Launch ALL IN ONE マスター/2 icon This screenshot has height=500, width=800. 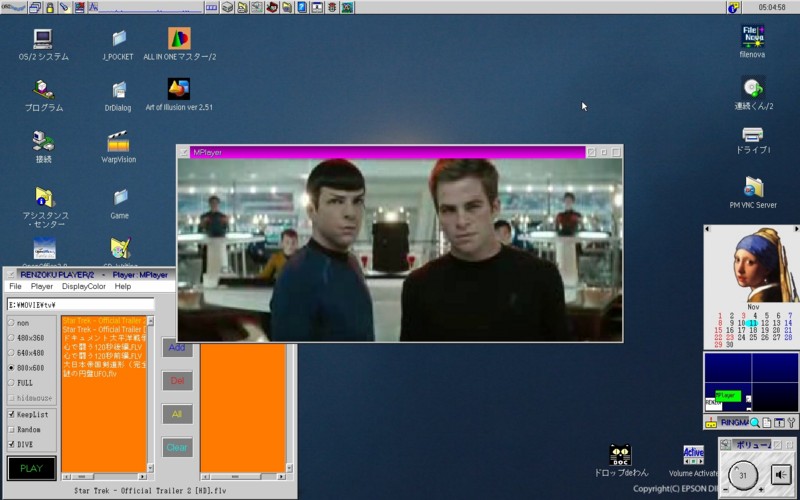click(x=179, y=38)
